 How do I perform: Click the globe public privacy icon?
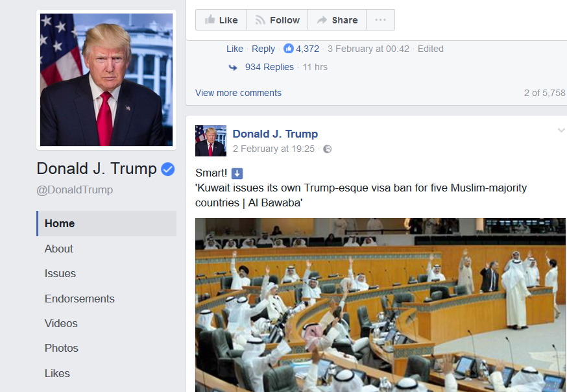327,149
